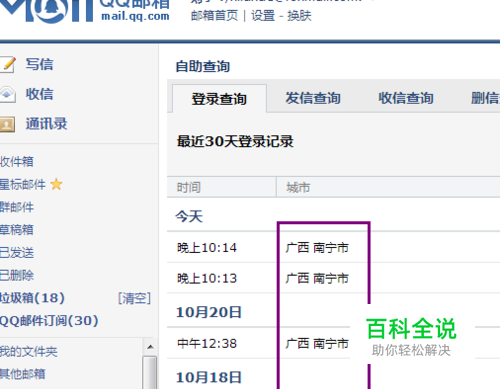Go to 邮箱首页
The width and height of the screenshot is (500, 389).
(x=214, y=16)
